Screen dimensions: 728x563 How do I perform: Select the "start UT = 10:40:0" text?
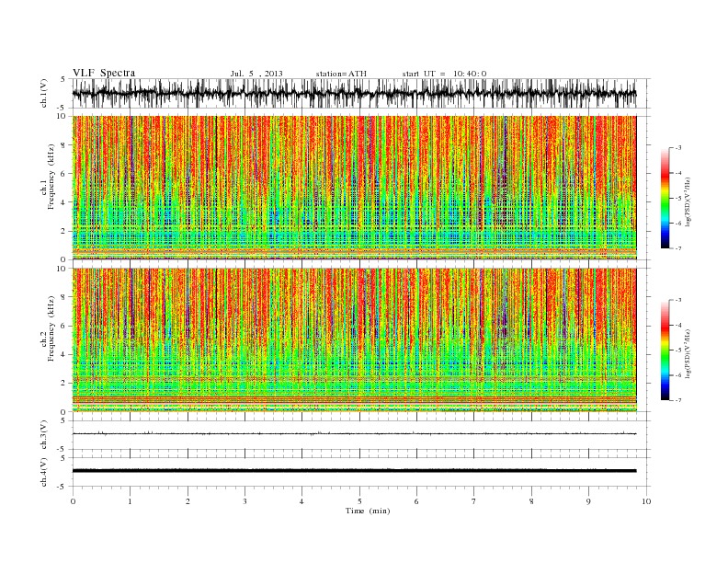[444, 74]
